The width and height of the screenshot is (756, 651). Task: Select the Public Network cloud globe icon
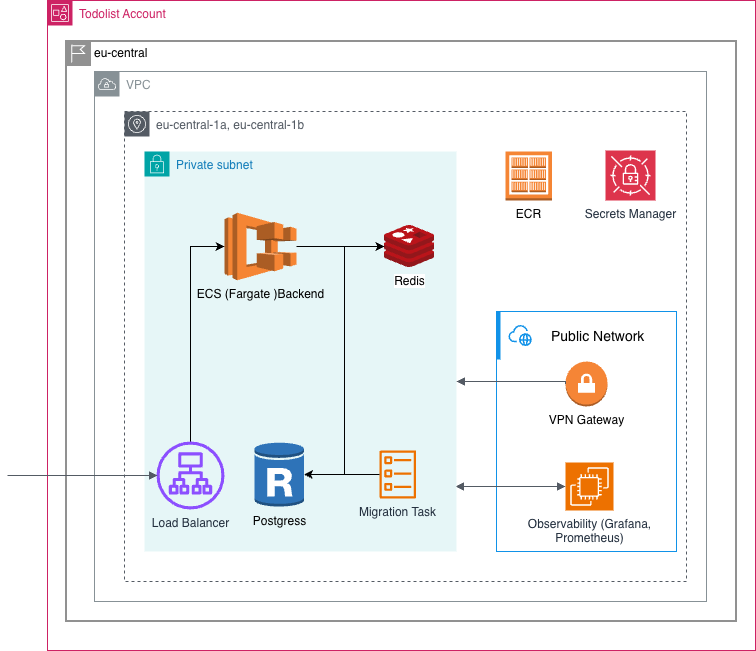tap(520, 336)
